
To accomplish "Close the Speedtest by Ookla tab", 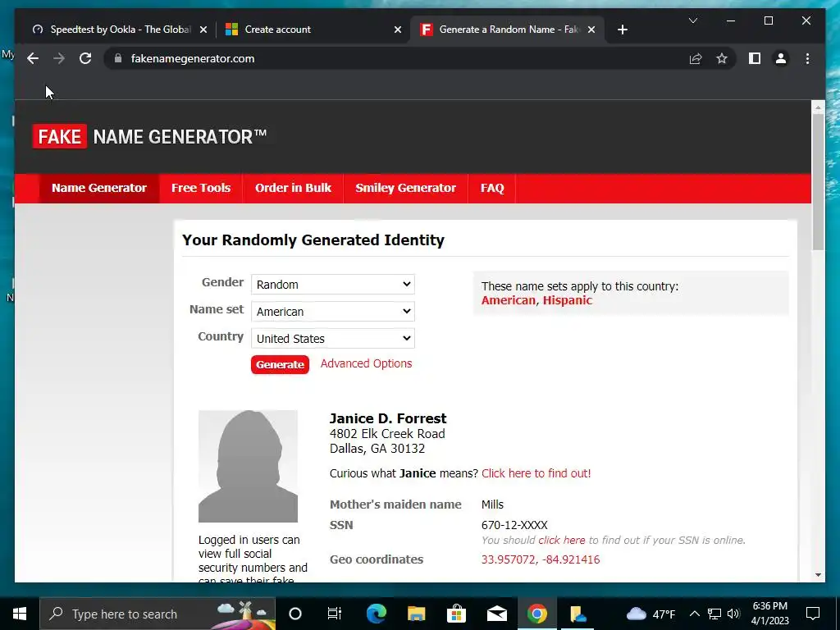I will point(203,30).
